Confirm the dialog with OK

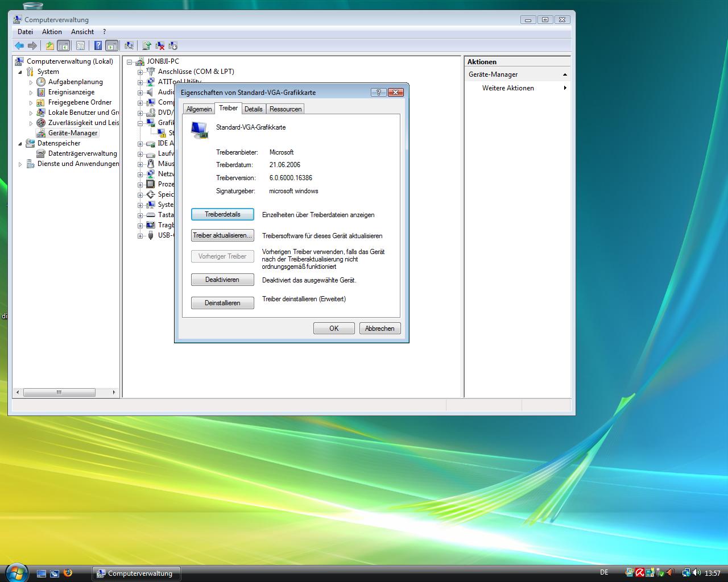[334, 328]
